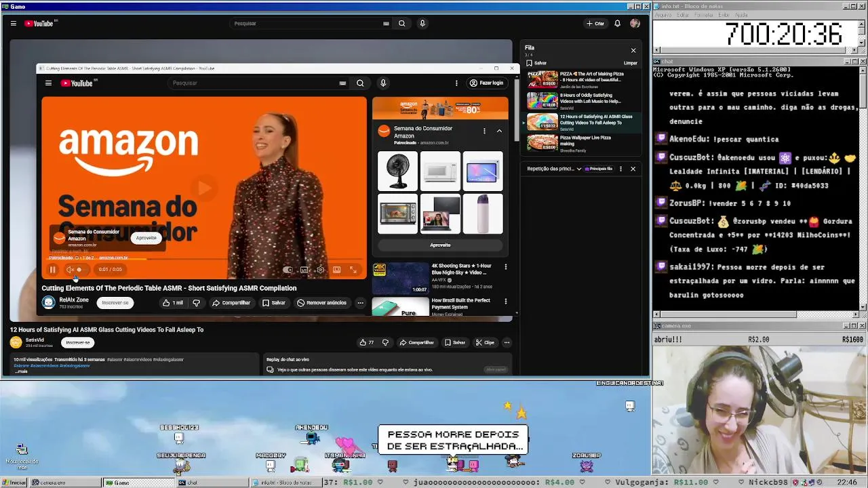Open more actions under the 12 Hours video

[507, 343]
